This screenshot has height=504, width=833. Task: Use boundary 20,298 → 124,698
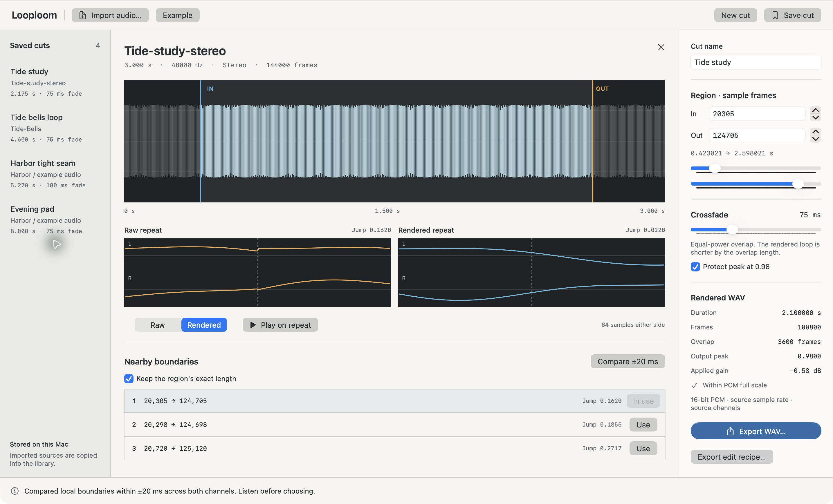point(643,425)
